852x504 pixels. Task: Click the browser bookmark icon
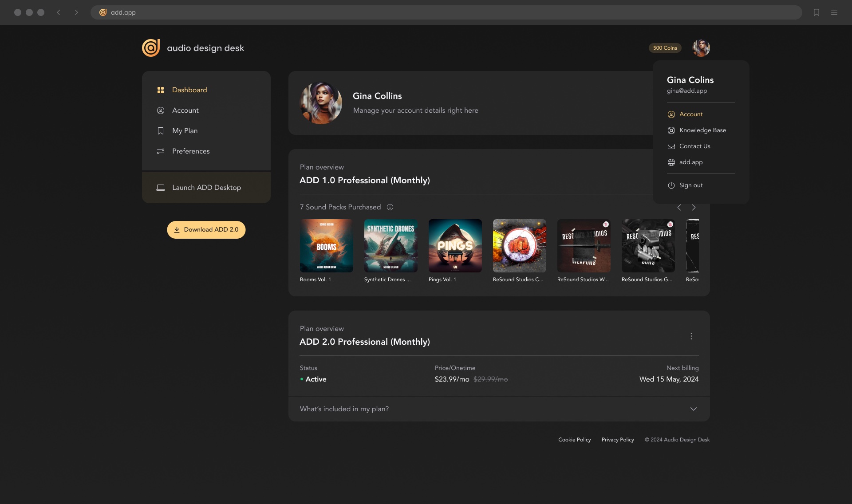coord(816,12)
